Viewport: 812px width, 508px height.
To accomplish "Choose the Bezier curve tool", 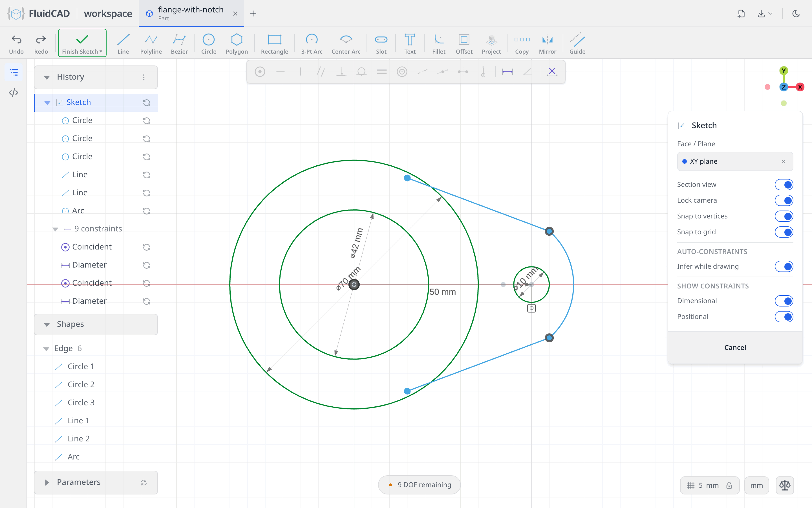I will 179,44.
